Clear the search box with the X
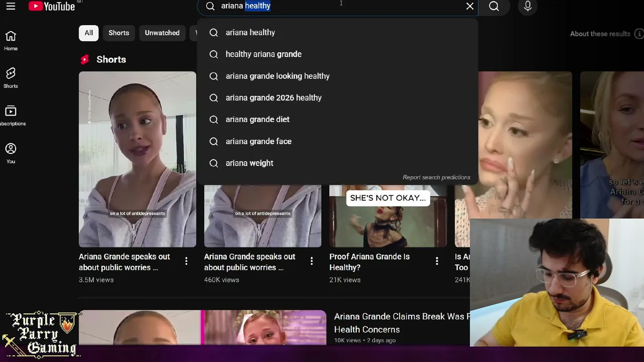The width and height of the screenshot is (644, 362). pos(470,6)
